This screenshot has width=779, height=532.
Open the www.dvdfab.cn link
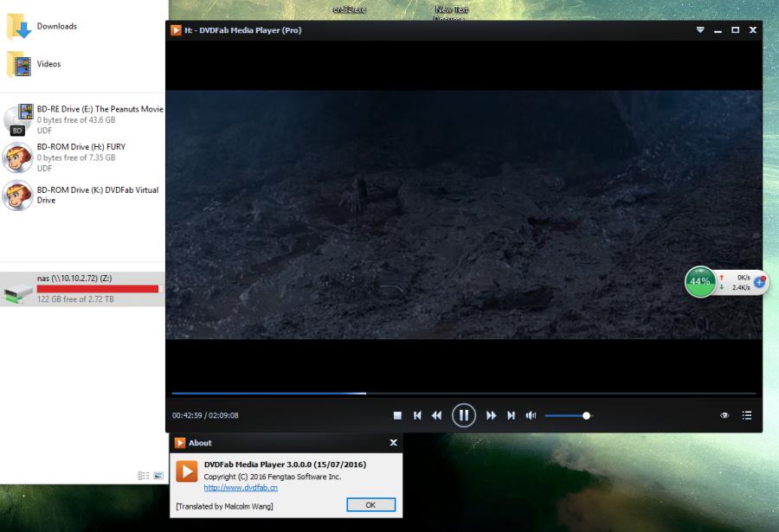tap(241, 488)
